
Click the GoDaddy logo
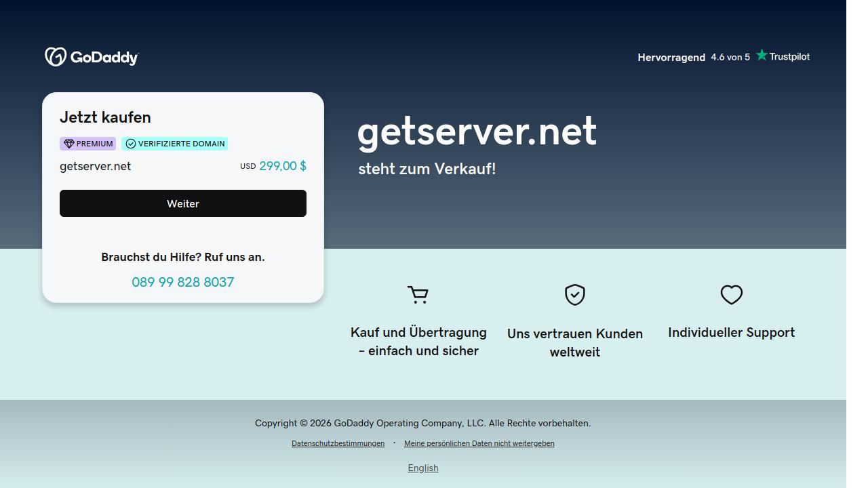92,57
